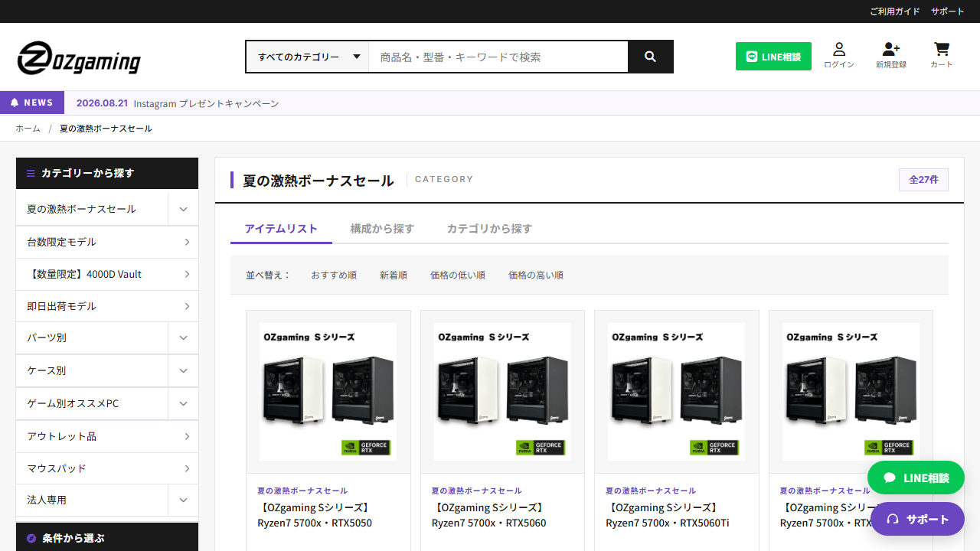
Task: Open Ryzen7 5700x・RTX5050 product title
Action: click(x=315, y=516)
